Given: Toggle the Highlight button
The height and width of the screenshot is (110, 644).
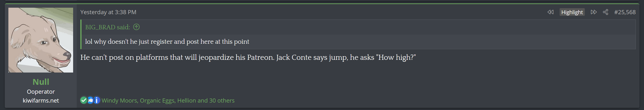Looking at the screenshot, I should tap(572, 12).
